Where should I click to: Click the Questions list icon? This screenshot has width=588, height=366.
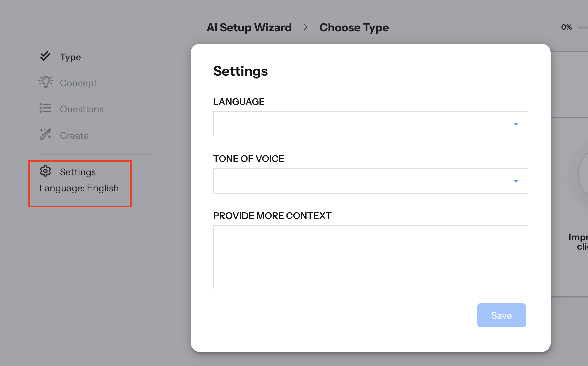45,108
